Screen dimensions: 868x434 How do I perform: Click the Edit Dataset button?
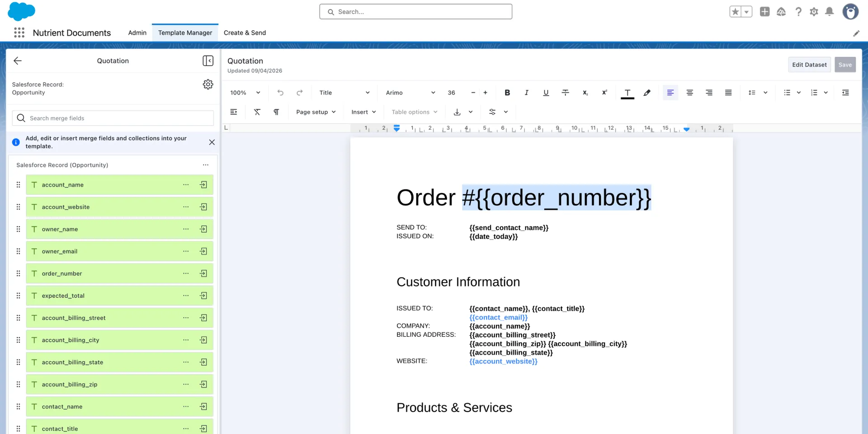point(809,65)
